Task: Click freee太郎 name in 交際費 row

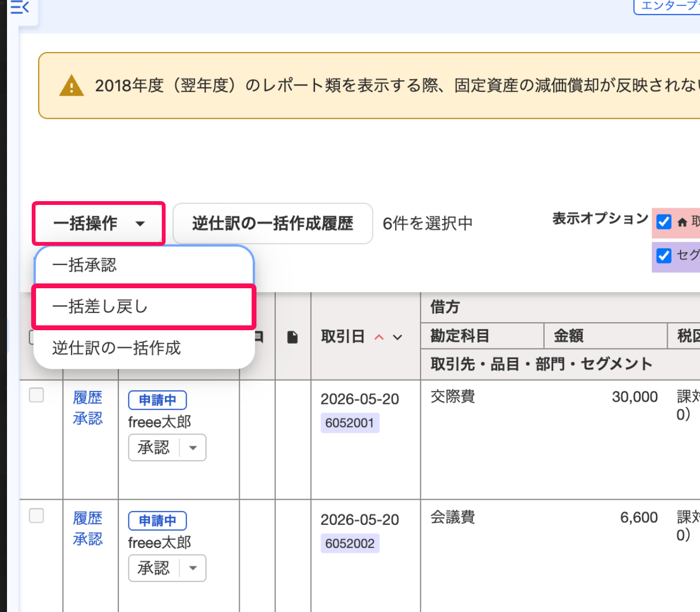Action: [x=160, y=422]
